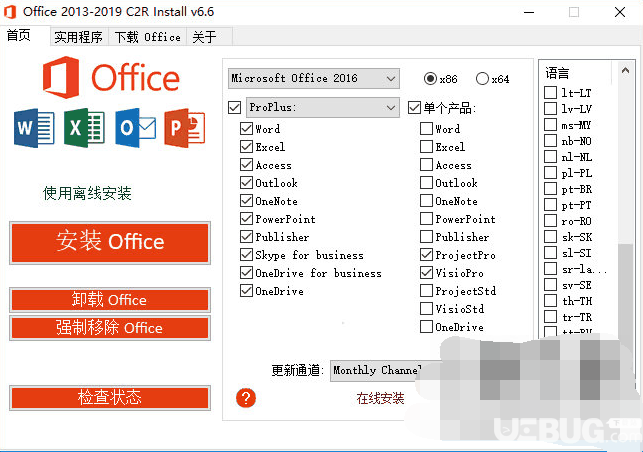
Task: Check Publisher under 单个产品
Action: point(426,237)
